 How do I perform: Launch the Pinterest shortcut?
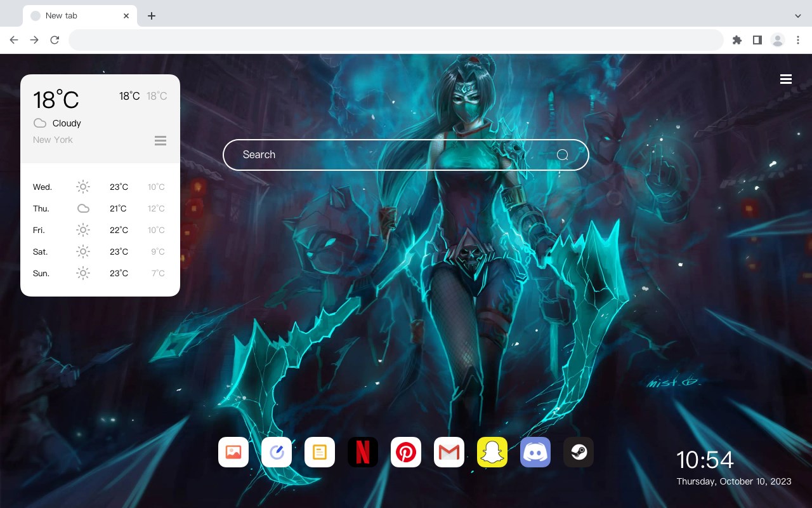point(406,452)
